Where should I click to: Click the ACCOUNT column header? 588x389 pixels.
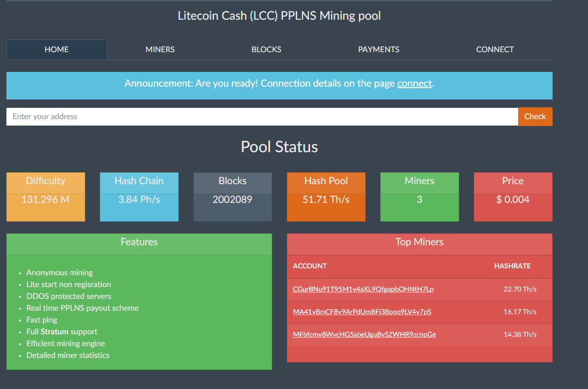click(x=309, y=266)
